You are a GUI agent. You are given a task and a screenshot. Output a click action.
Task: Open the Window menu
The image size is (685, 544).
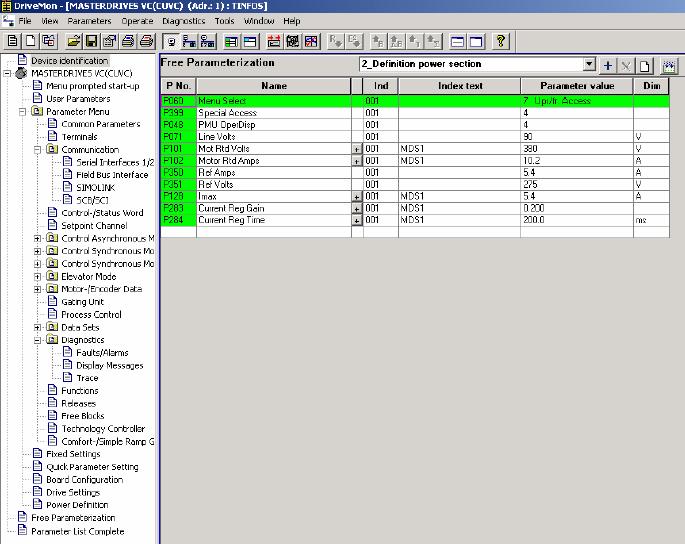point(259,21)
